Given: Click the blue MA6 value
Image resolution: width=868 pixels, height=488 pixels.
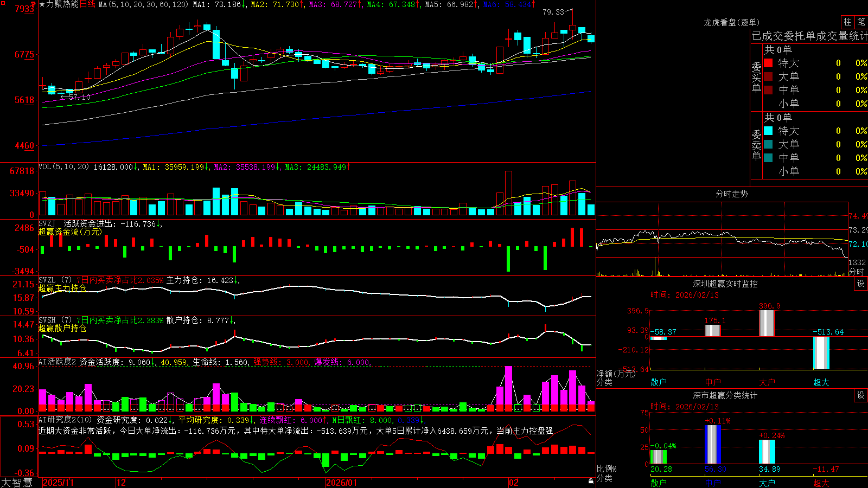Looking at the screenshot, I should pyautogui.click(x=507, y=4).
